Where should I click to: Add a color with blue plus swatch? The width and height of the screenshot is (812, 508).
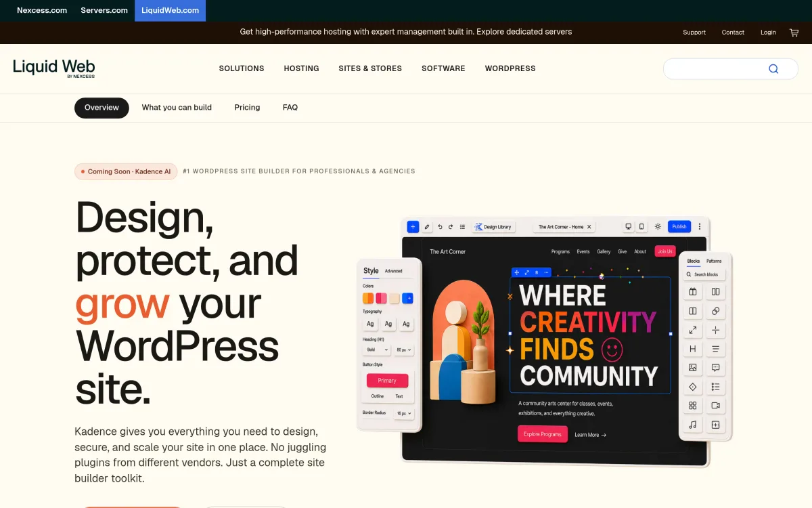tap(407, 298)
